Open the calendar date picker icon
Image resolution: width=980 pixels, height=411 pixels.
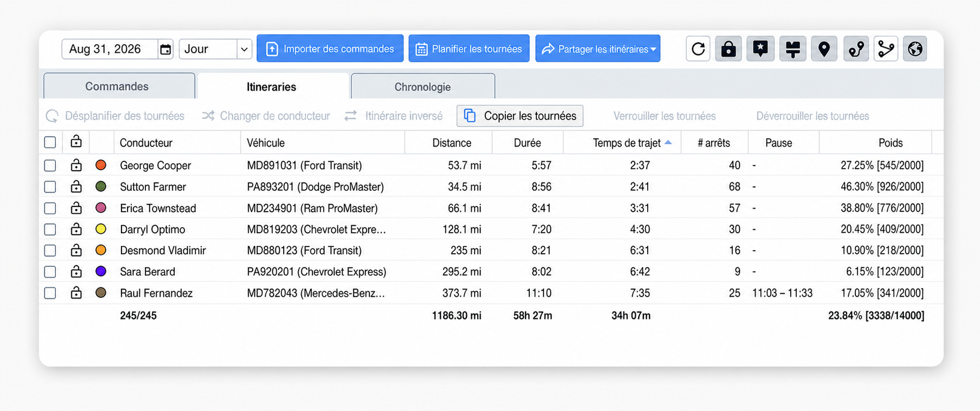[166, 49]
